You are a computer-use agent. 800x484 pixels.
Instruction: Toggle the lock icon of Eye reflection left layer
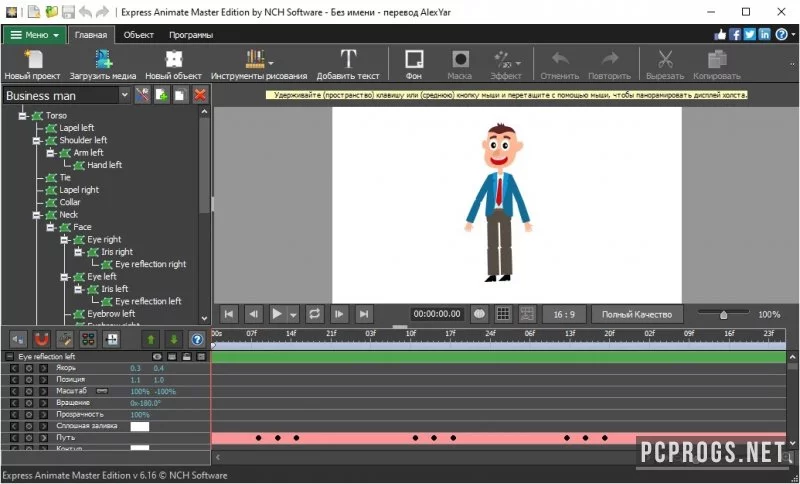[x=186, y=357]
